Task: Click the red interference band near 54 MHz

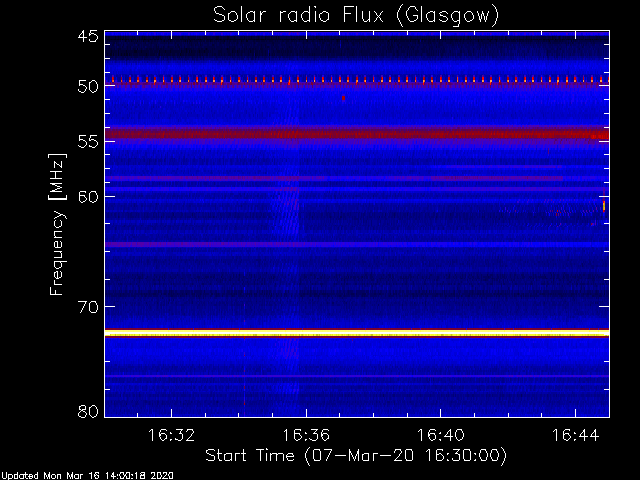Action: point(357,133)
